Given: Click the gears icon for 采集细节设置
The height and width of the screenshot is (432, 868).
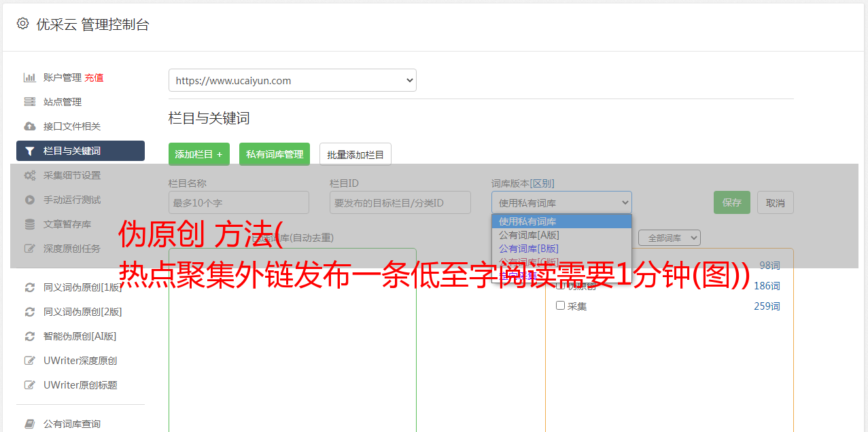Looking at the screenshot, I should coord(29,175).
